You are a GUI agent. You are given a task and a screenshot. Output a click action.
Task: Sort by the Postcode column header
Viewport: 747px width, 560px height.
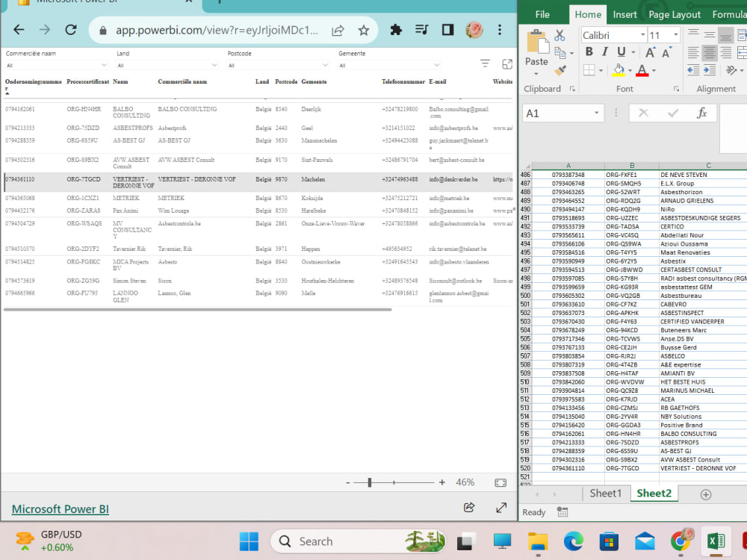tap(286, 82)
